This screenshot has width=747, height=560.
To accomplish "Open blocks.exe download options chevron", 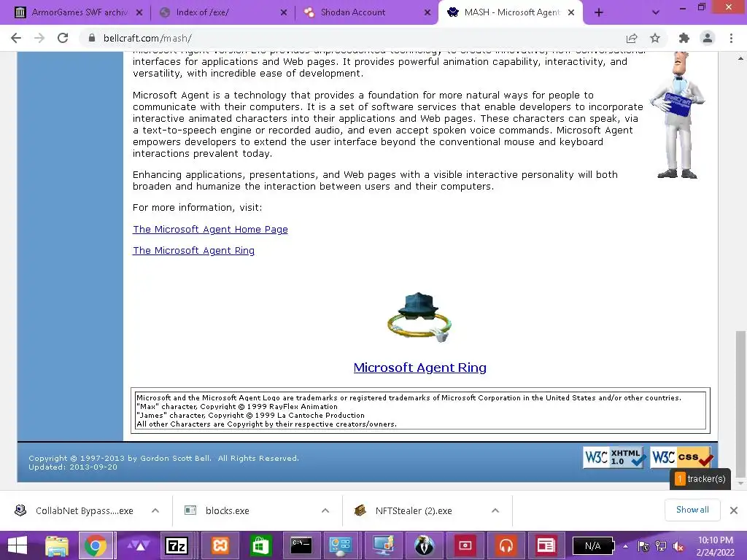I will tap(325, 510).
